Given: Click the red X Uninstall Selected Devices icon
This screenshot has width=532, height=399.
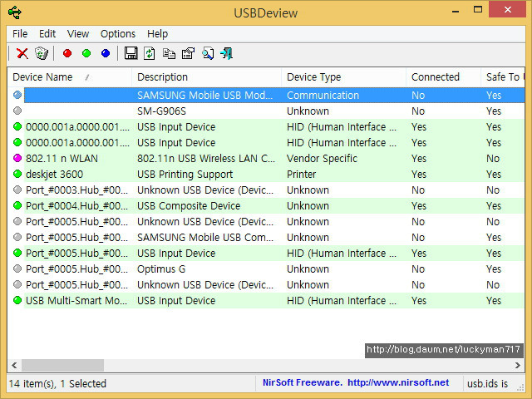Looking at the screenshot, I should click(22, 53).
